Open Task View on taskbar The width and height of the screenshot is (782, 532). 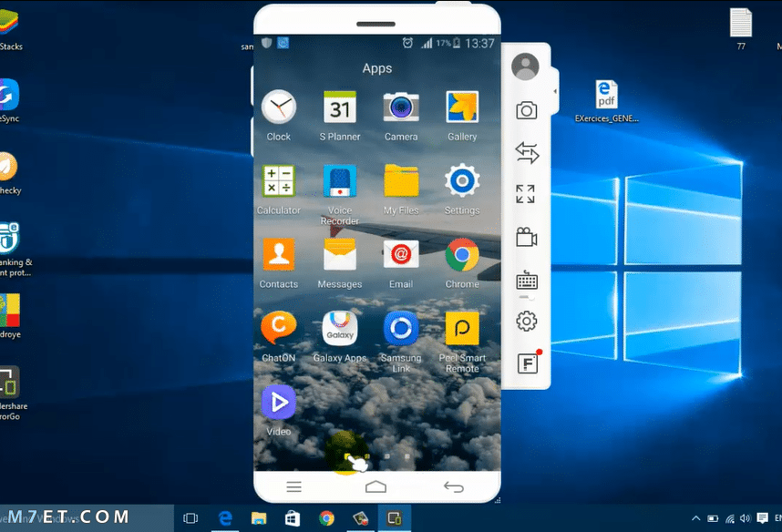(x=190, y=518)
